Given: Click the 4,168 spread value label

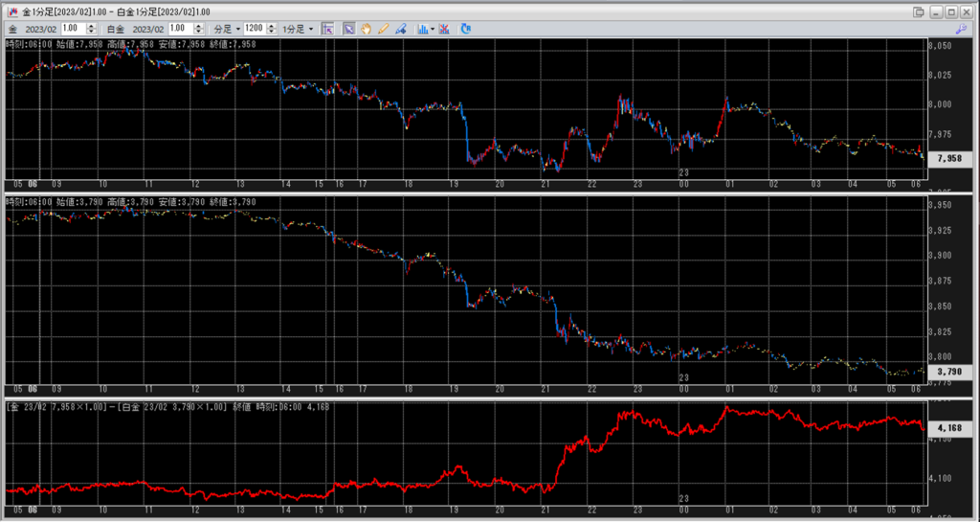Looking at the screenshot, I should click(x=950, y=427).
